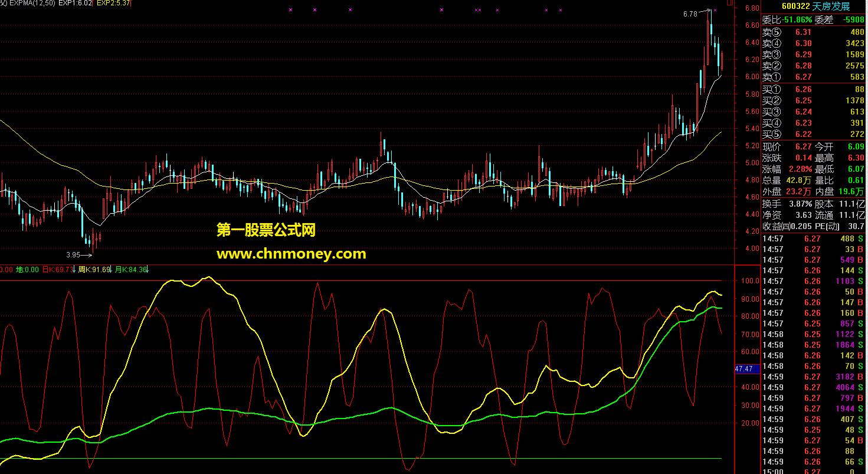Click the 日K:69.73 indicator label
Screen dimensions: 868x474
click(x=58, y=270)
